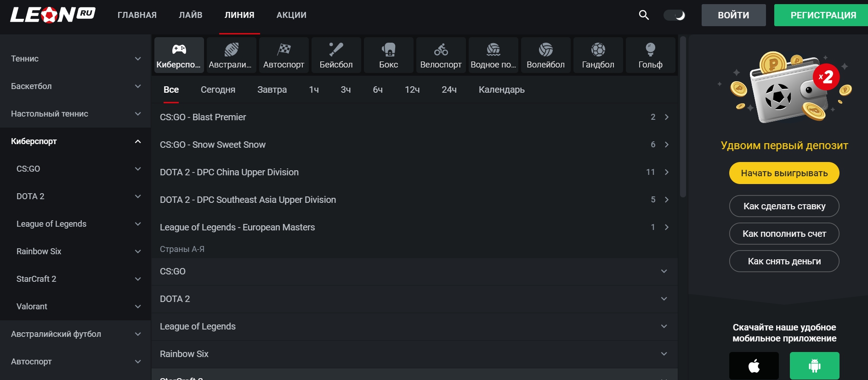Open Как пополнить счет help
Screen dimensions: 868x380
[x=784, y=234]
